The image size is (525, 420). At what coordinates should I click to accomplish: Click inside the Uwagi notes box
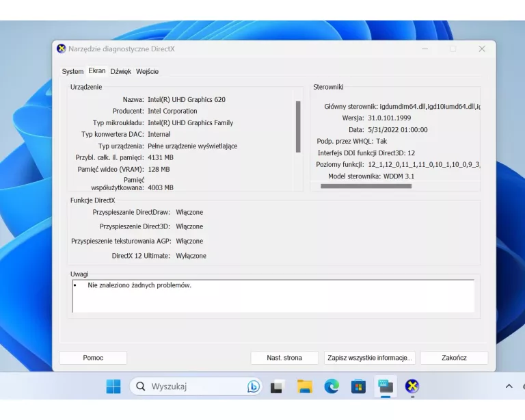tap(273, 296)
